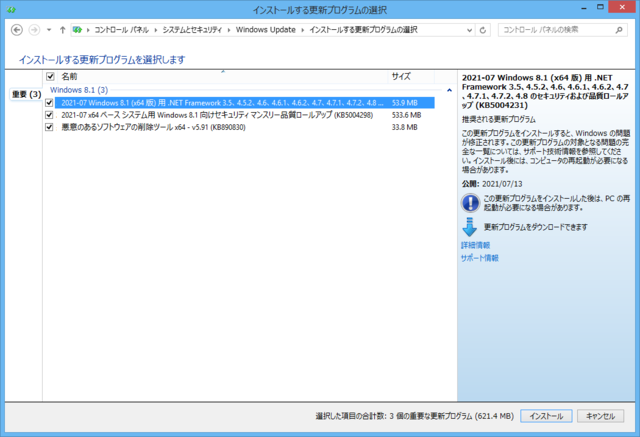Image resolution: width=640 pixels, height=437 pixels.
Task: Select the KB5004298 マンスリー品質ロールアップ row
Action: (x=244, y=115)
